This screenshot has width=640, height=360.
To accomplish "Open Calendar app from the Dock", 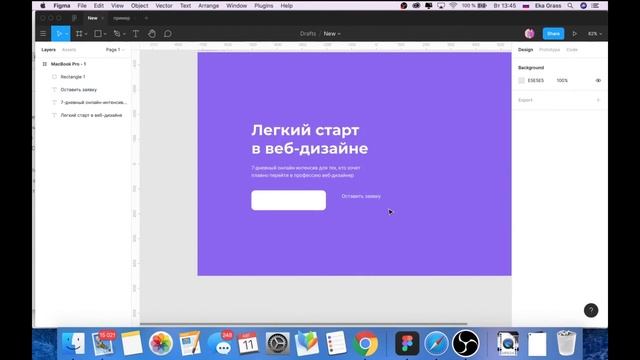I will coord(248,343).
